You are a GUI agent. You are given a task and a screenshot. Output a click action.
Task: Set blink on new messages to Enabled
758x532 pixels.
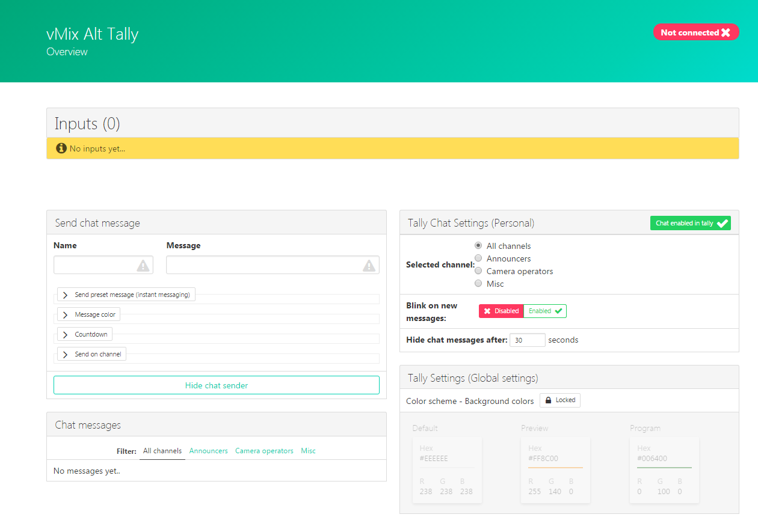click(x=545, y=311)
